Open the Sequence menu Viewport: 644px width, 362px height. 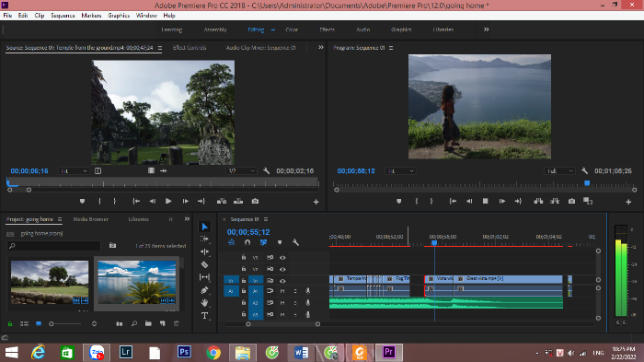coord(63,16)
